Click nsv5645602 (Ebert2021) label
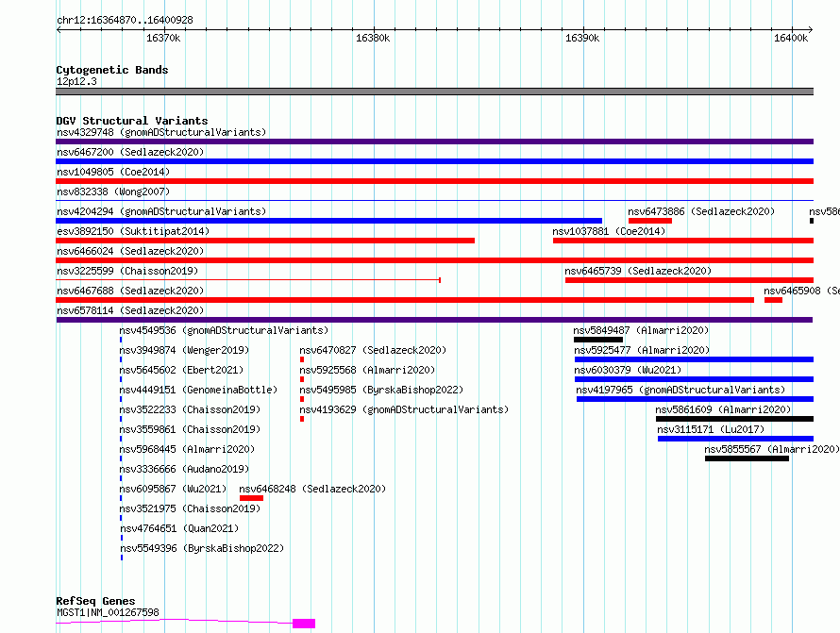Screen dimensions: 840x633 [181, 370]
